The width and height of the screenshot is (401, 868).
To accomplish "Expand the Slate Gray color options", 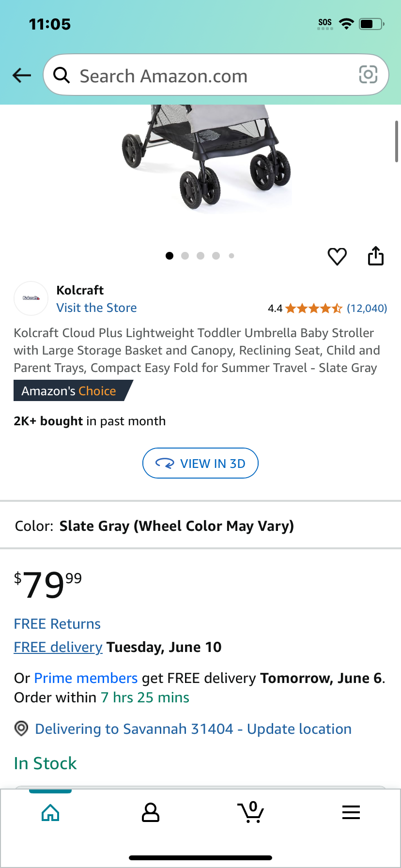I will click(200, 526).
